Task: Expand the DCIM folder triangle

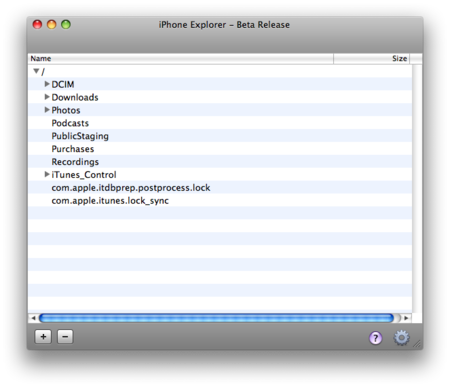Action: [47, 84]
